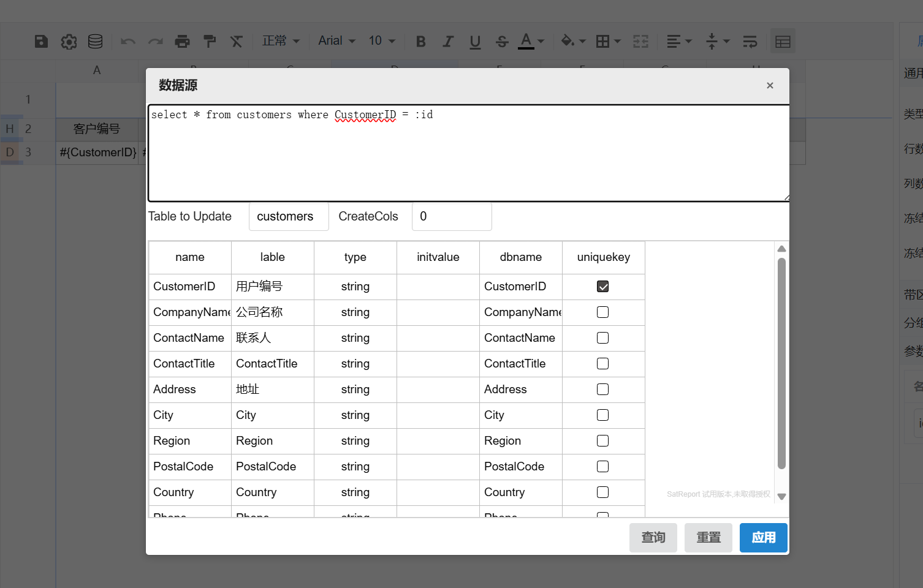Check uniquekey for Country row
This screenshot has height=588, width=923.
(603, 492)
